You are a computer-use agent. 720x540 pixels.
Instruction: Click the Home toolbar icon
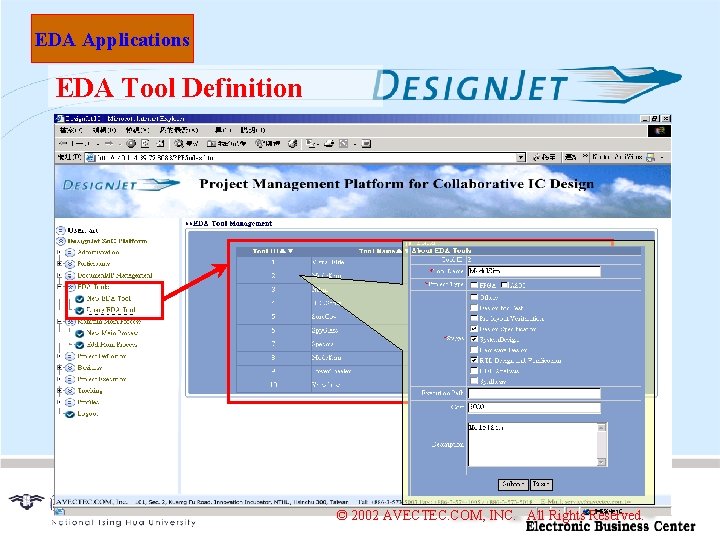point(160,144)
